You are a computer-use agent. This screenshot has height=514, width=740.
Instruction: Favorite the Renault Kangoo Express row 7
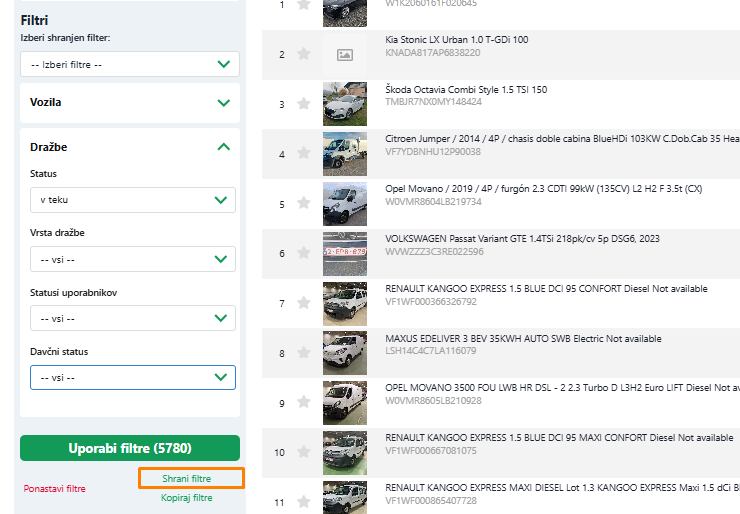tap(304, 303)
